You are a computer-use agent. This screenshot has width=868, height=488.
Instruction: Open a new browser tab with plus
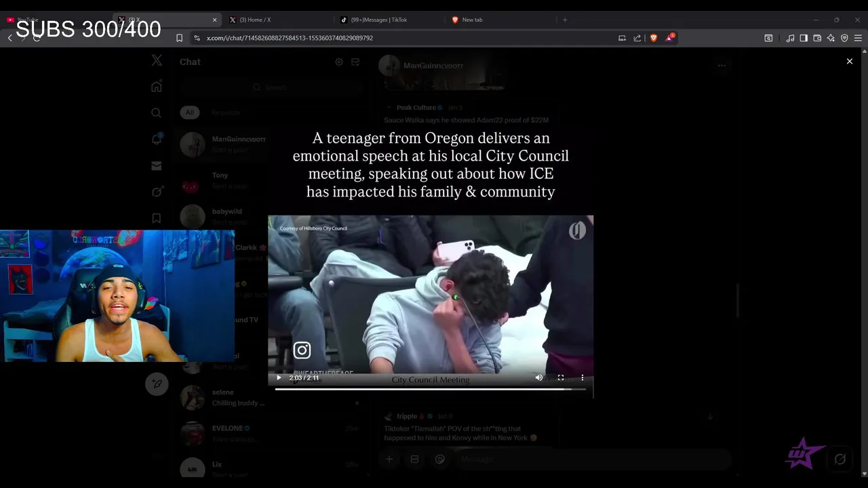tap(565, 20)
